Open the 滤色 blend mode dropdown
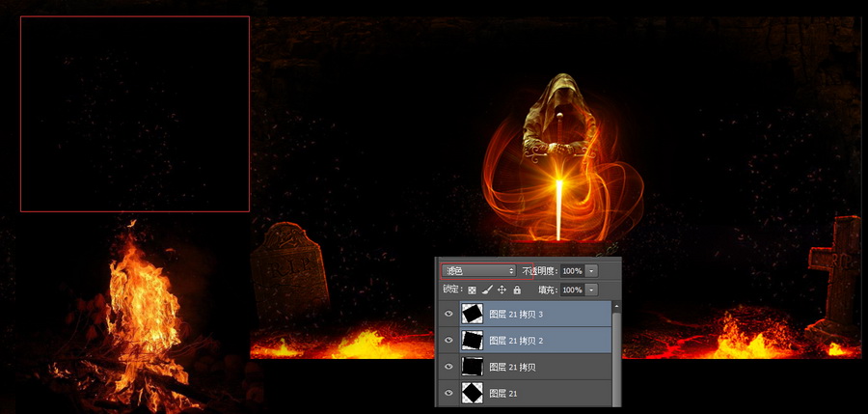The width and height of the screenshot is (868, 414). pos(478,271)
